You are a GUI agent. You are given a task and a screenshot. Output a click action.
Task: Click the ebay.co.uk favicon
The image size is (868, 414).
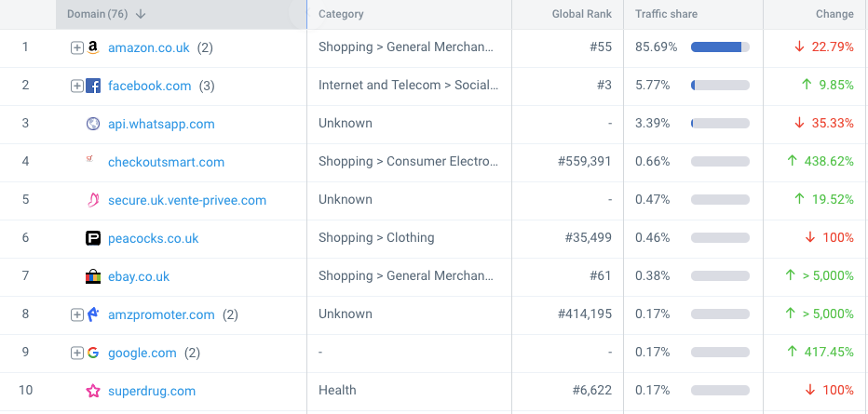pos(93,276)
